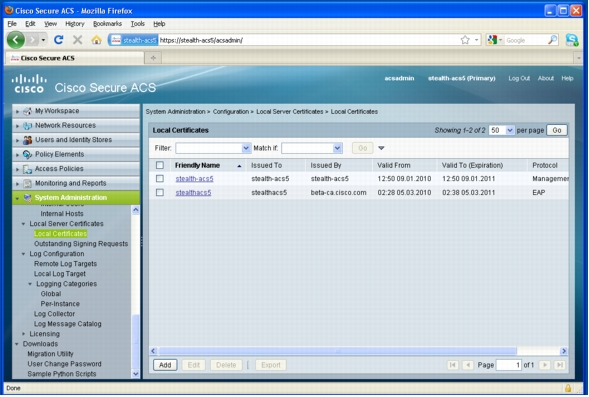Screen dimensions: 589x397
Task: Click the Stop loading X icon
Action: click(77, 39)
